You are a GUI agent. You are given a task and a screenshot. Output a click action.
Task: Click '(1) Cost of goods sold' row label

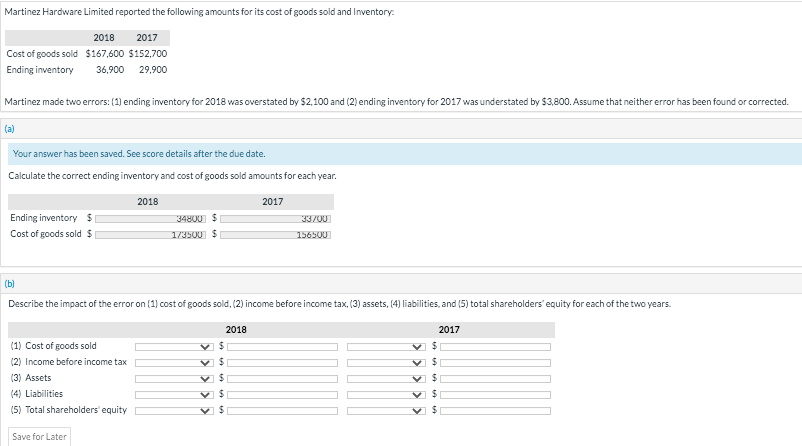tap(54, 346)
